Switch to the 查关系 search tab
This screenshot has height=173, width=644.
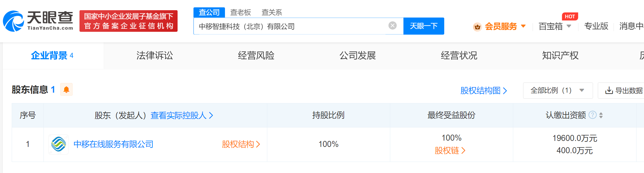(272, 12)
